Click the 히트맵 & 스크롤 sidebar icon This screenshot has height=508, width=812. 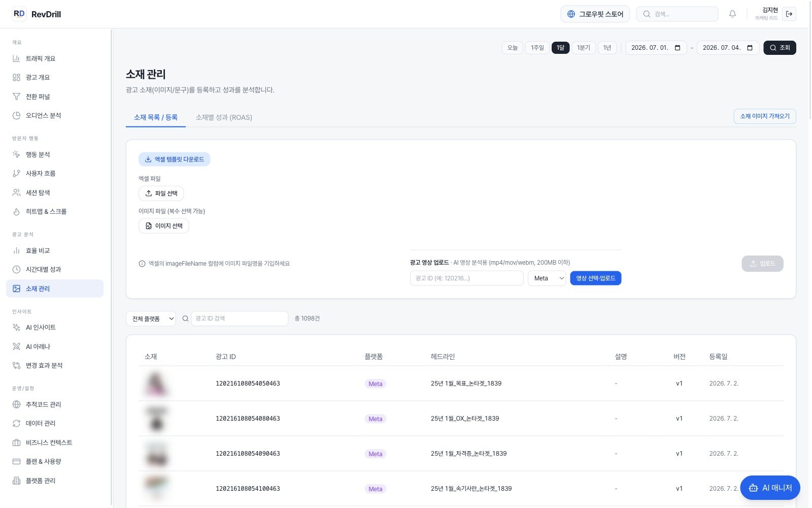(x=16, y=211)
